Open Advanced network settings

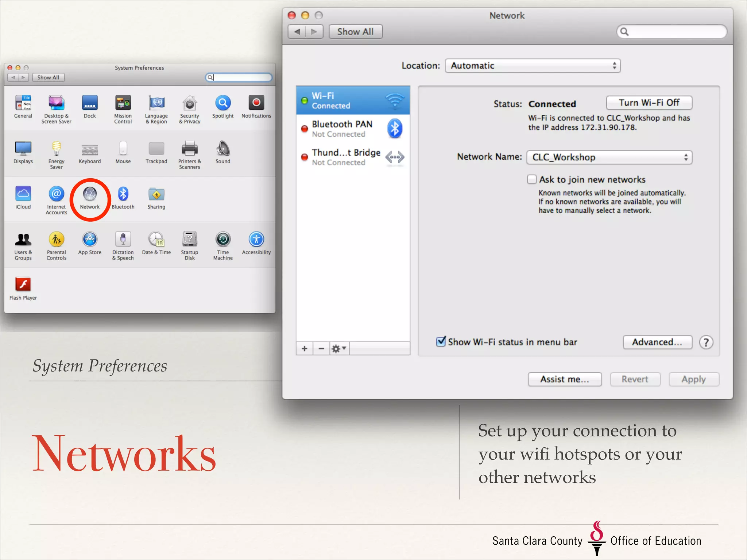pyautogui.click(x=657, y=342)
